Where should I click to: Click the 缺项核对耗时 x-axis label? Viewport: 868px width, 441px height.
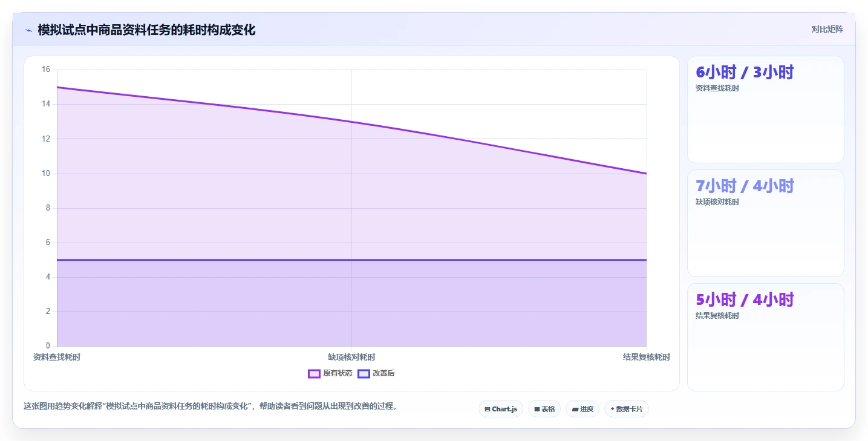[351, 358]
